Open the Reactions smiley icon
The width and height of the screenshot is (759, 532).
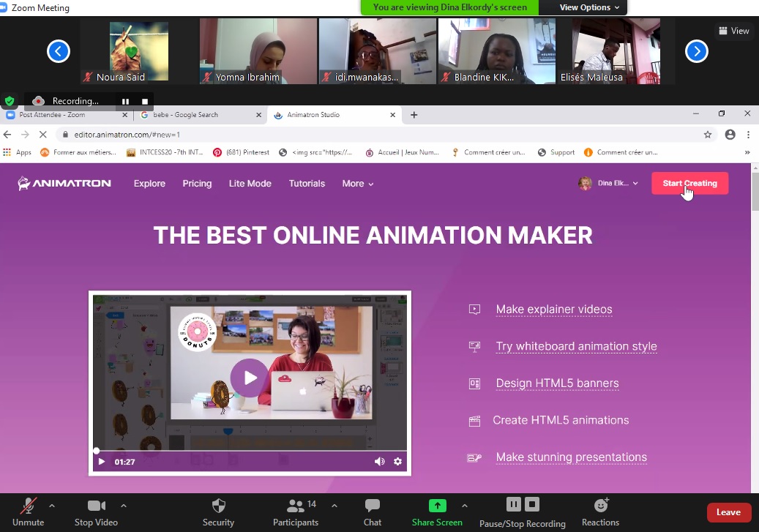pyautogui.click(x=600, y=506)
